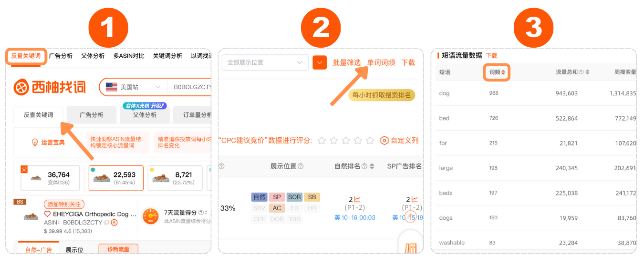Viewport: 644px width, 266px height.
Task: Expand the orange chevron dropdown button
Action: click(x=320, y=62)
